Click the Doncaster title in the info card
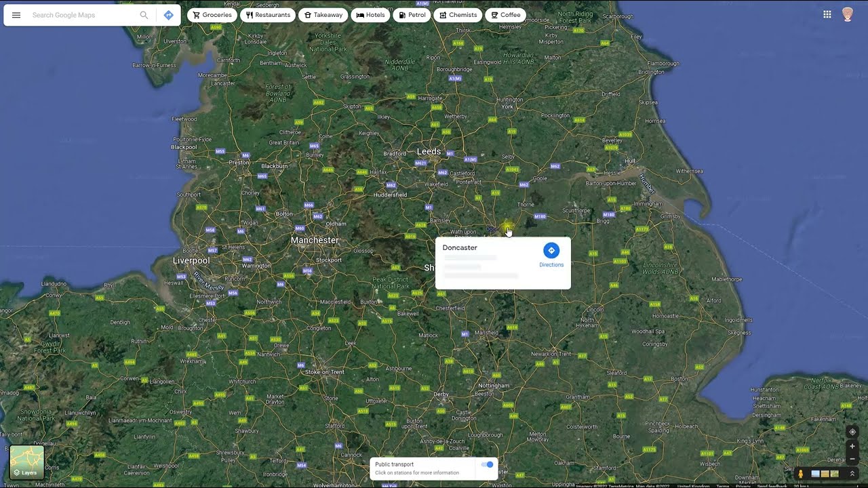 (x=460, y=248)
